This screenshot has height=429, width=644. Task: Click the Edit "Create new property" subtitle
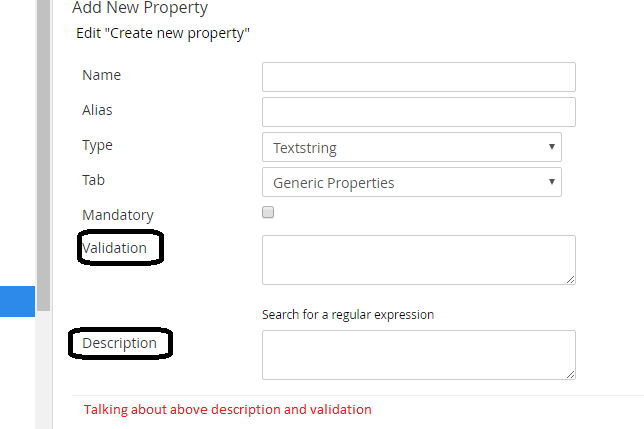[163, 33]
